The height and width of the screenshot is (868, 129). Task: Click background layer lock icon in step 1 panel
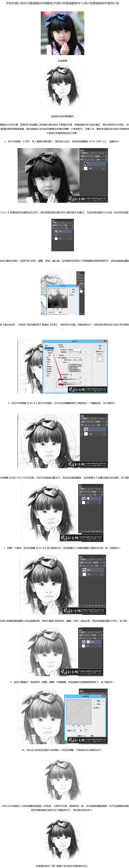[x=104, y=168]
